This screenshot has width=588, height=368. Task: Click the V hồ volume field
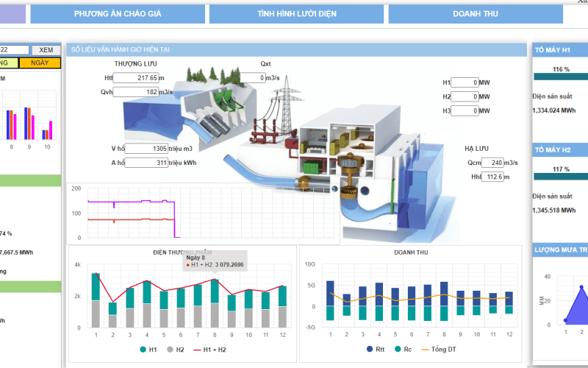(147, 149)
